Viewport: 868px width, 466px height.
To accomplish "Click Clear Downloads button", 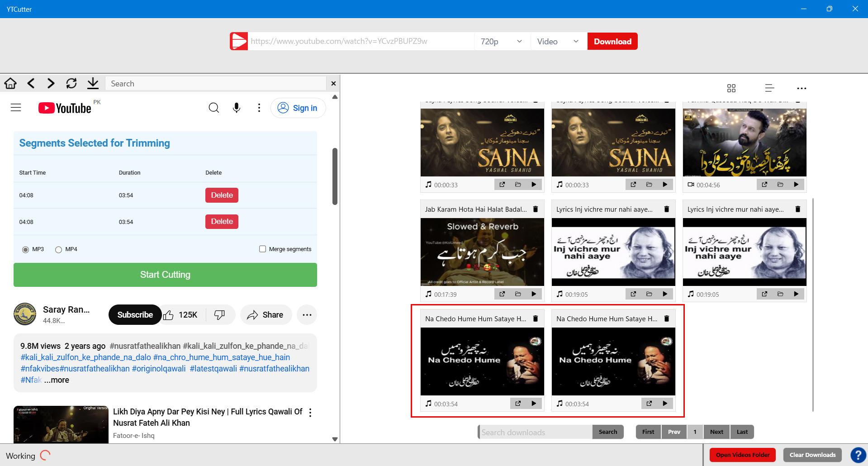I will pos(812,455).
